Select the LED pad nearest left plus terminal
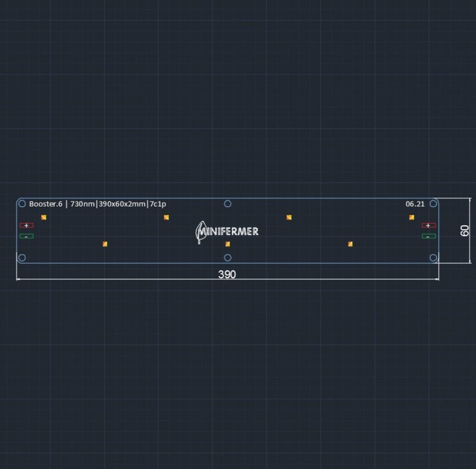This screenshot has width=476, height=469. point(43,217)
